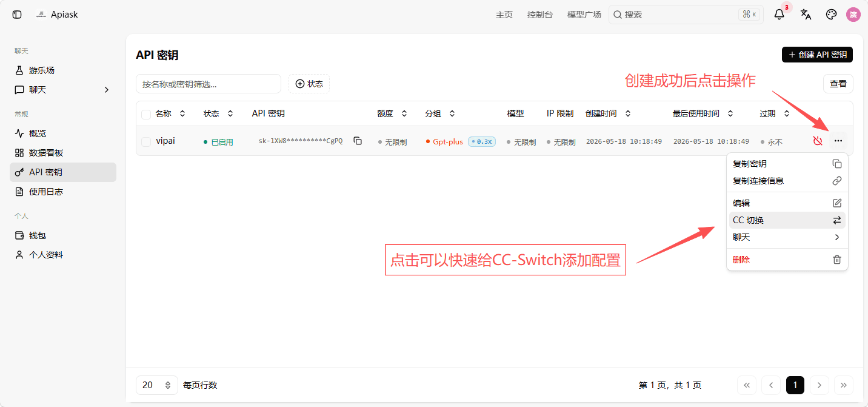Click the 0.3x multiplier badge

coord(482,141)
